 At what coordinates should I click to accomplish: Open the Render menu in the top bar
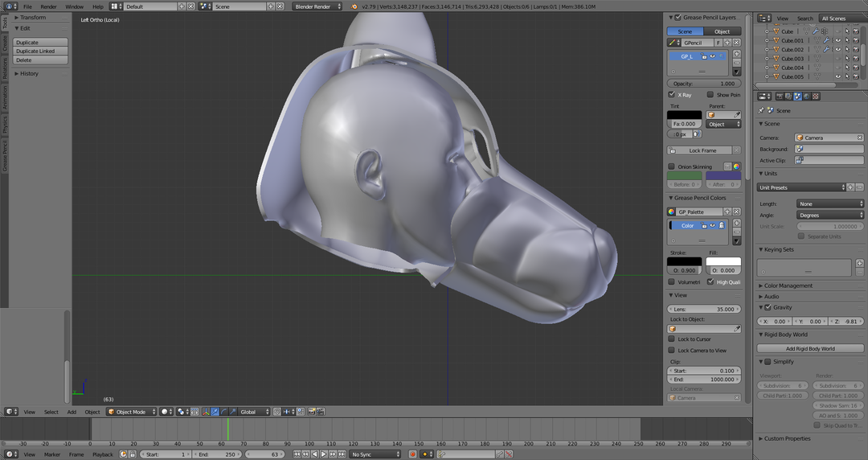[x=48, y=6]
